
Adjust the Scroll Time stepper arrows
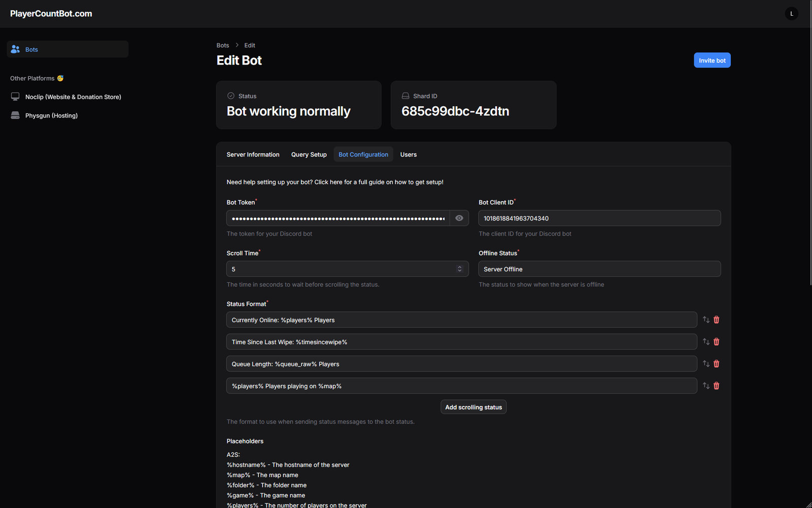click(460, 269)
